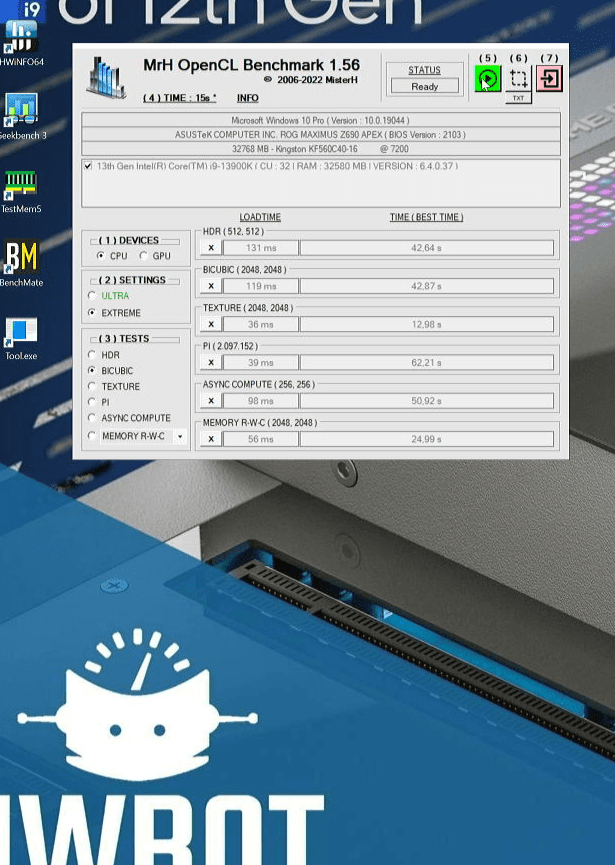This screenshot has width=615, height=865.
Task: Exit the benchmark via the pink door icon
Action: 549,78
